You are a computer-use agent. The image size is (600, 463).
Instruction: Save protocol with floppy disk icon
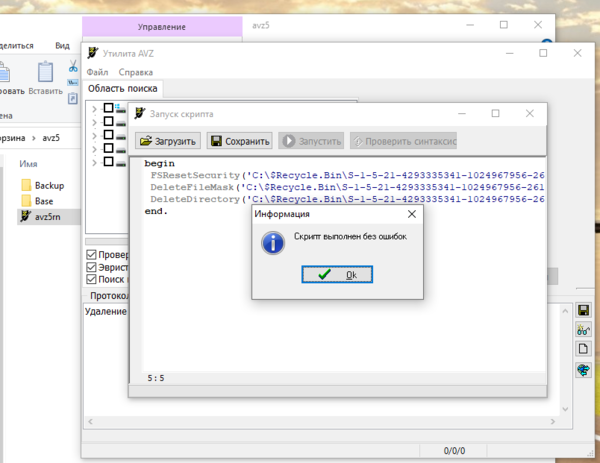tap(584, 310)
